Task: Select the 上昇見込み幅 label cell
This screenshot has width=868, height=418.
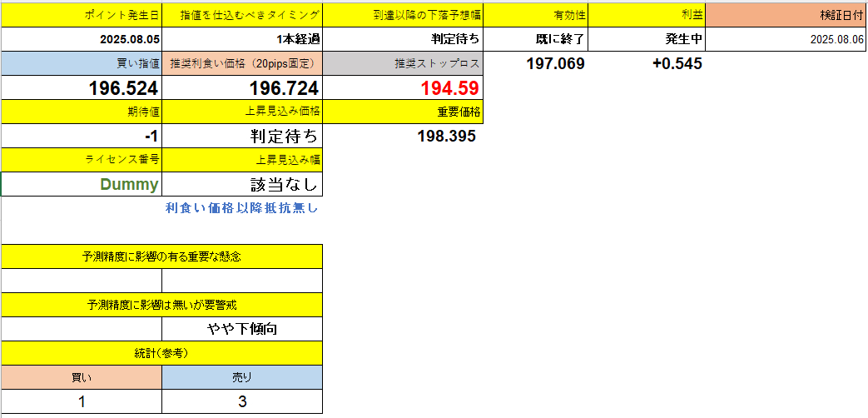Action: pos(242,160)
